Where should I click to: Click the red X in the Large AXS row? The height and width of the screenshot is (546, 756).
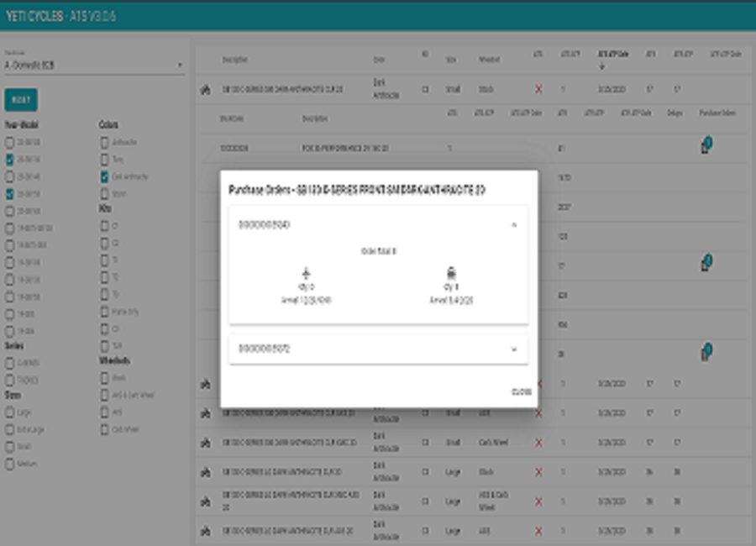[x=538, y=531]
